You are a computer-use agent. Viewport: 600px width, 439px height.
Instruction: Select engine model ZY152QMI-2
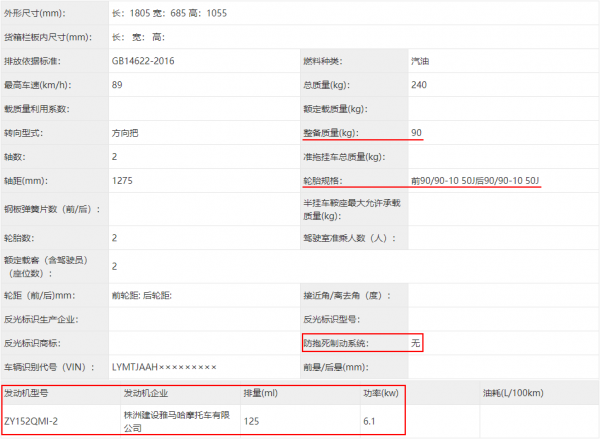31,421
